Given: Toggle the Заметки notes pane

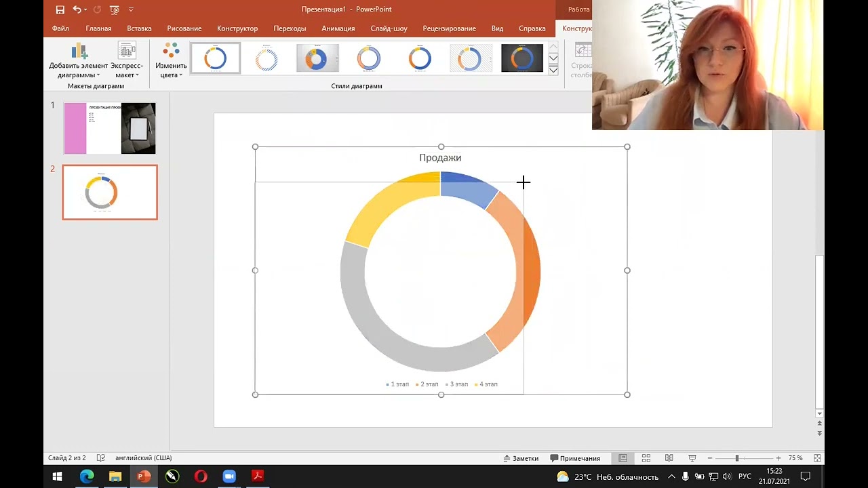Looking at the screenshot, I should tap(521, 458).
